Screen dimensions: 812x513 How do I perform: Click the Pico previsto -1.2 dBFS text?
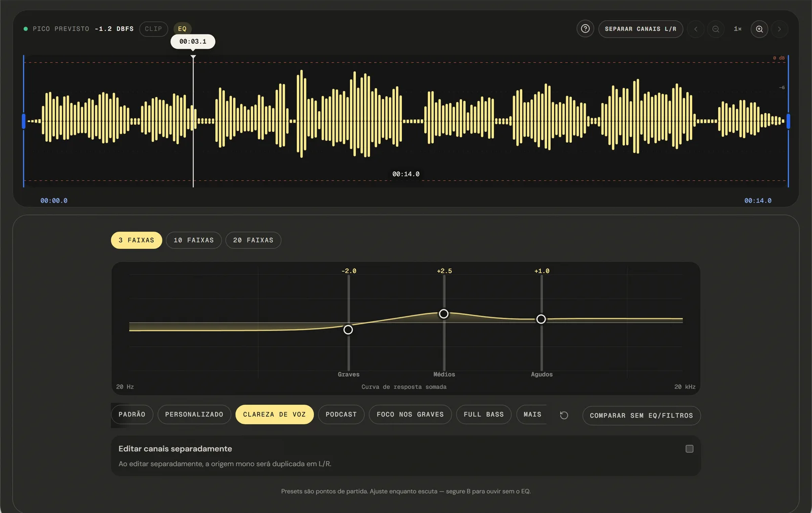[83, 29]
